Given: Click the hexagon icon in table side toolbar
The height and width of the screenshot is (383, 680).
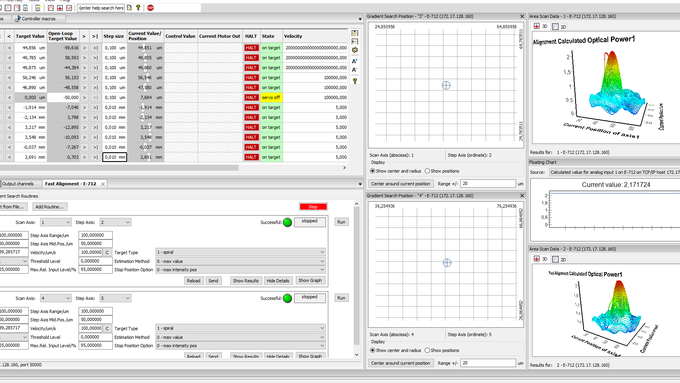Looking at the screenshot, I should [355, 50].
